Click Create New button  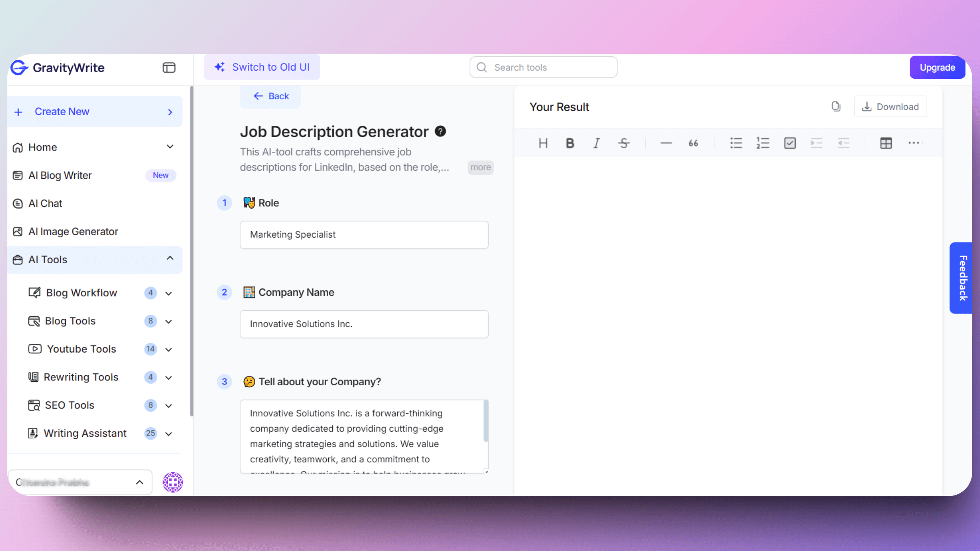95,111
